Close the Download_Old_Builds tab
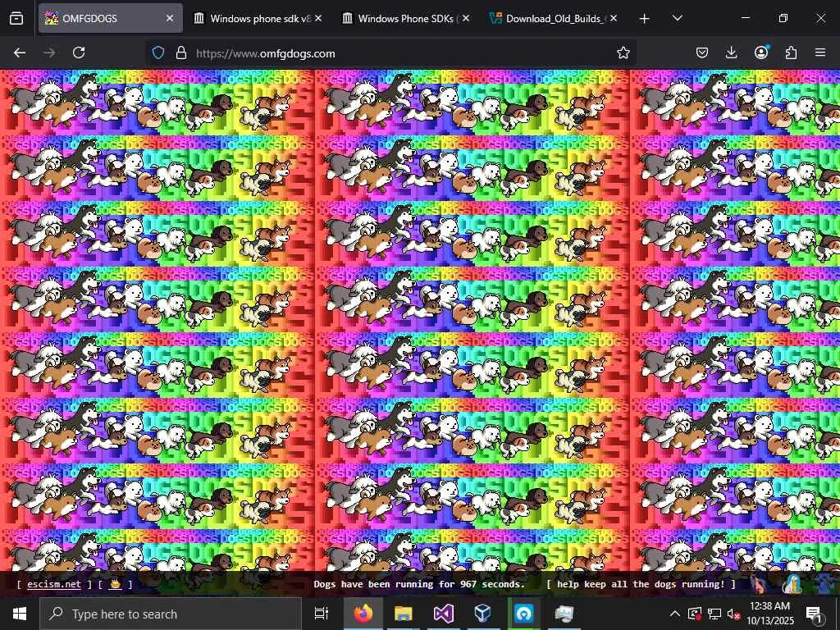 pyautogui.click(x=614, y=18)
